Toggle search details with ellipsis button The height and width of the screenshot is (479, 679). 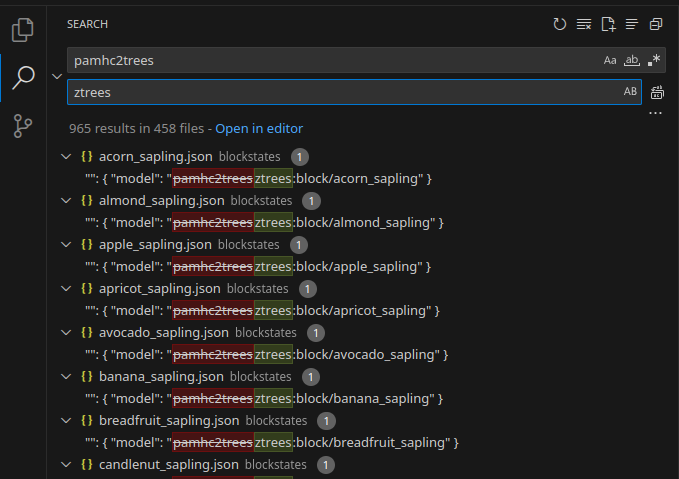(656, 114)
